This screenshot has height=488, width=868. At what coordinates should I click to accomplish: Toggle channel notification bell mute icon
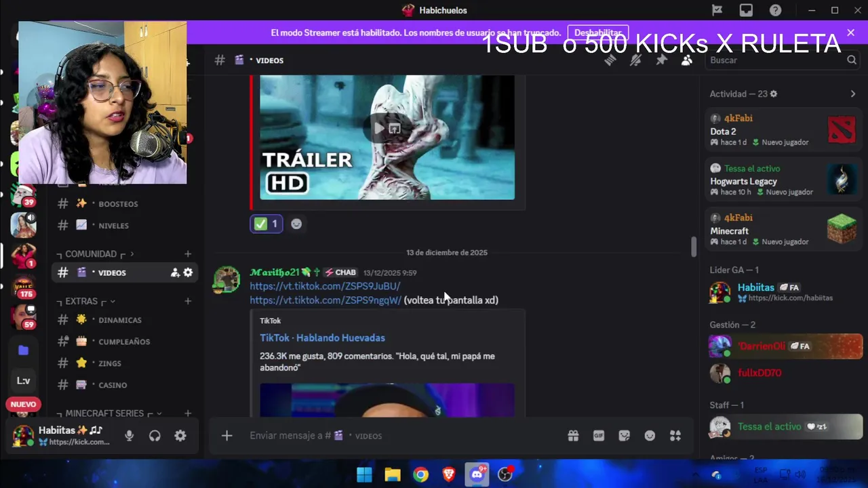pyautogui.click(x=635, y=60)
